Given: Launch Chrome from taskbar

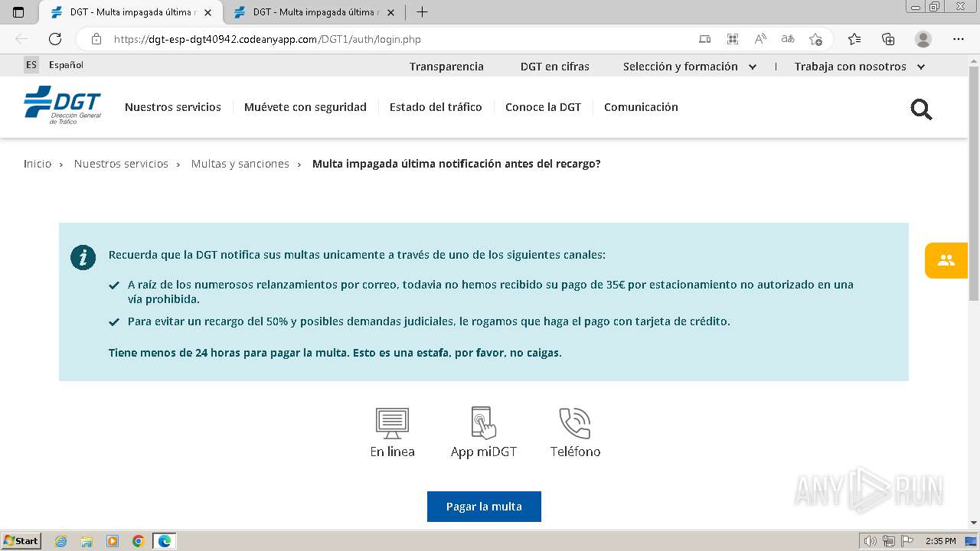Looking at the screenshot, I should coord(139,541).
